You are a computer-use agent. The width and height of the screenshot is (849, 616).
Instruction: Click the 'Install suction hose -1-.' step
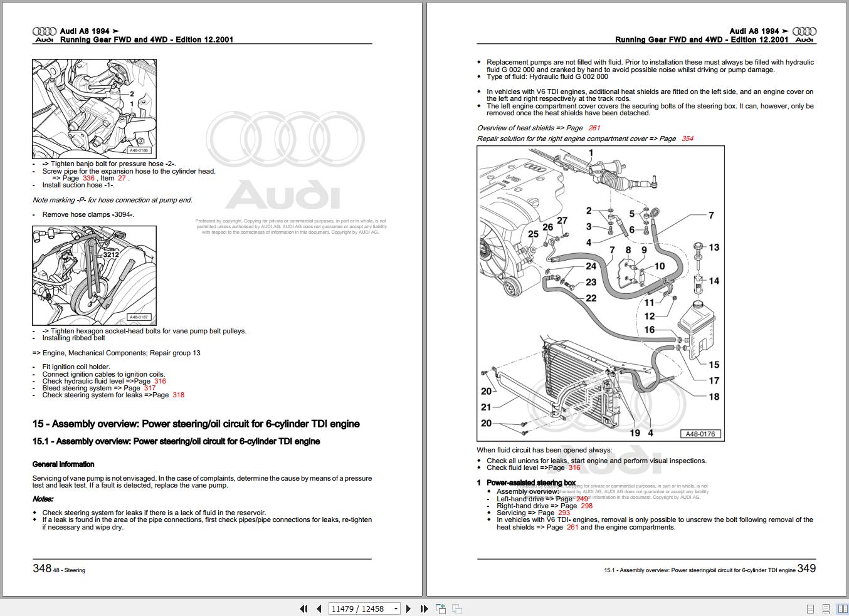point(78,185)
